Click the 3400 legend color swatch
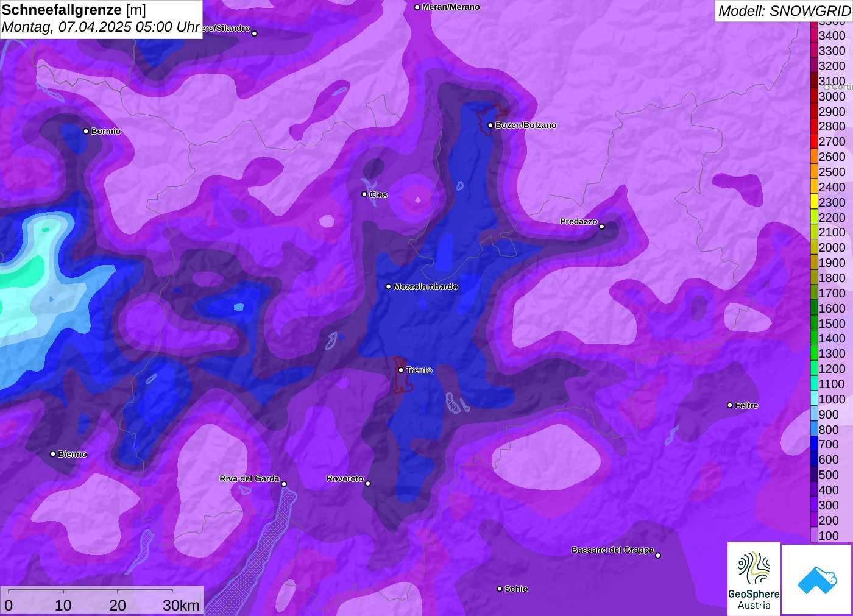 point(813,35)
